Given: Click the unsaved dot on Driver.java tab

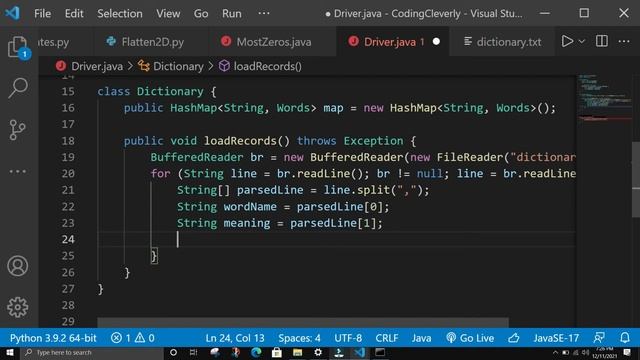Looking at the screenshot, I should 436,42.
